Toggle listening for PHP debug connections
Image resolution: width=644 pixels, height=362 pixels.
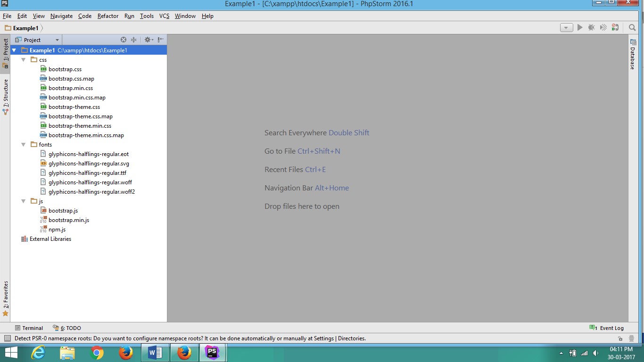pos(615,28)
